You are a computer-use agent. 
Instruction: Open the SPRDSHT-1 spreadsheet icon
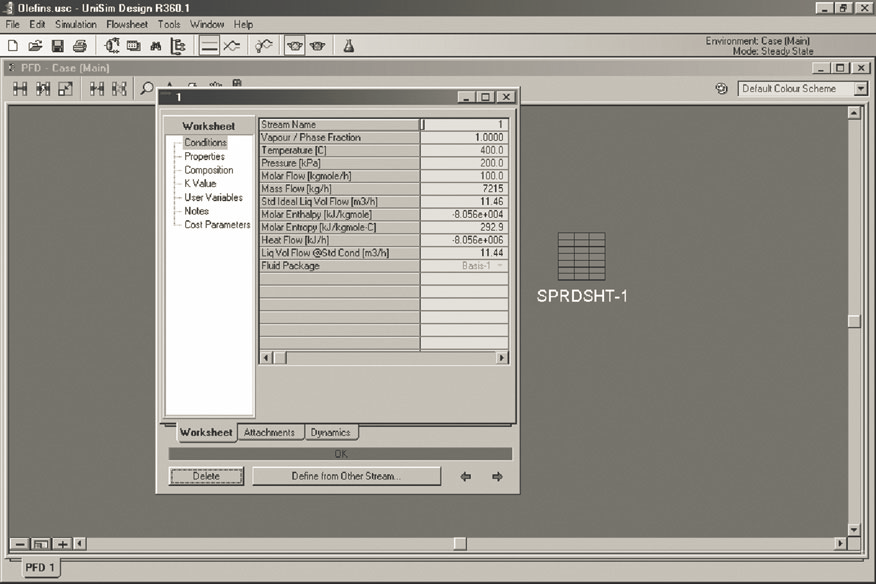[581, 257]
